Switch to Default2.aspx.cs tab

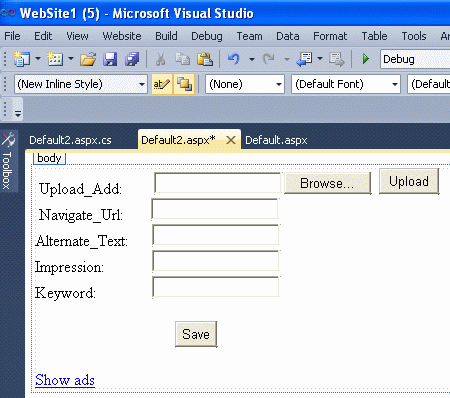70,140
